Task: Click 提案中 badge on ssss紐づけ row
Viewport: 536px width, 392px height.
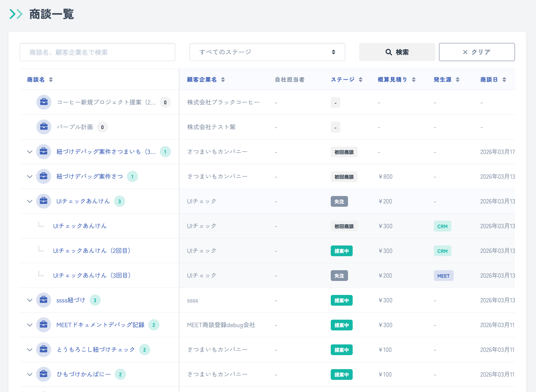Action: [341, 300]
